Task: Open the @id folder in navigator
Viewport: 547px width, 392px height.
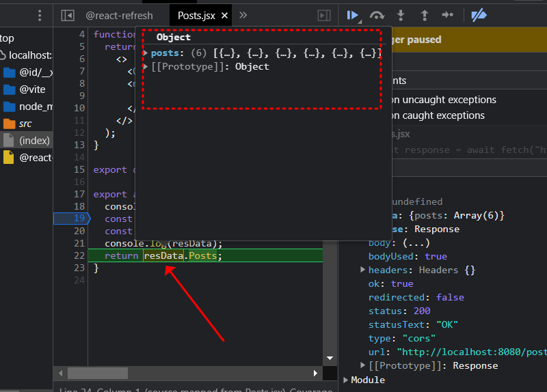Action: tap(27, 72)
